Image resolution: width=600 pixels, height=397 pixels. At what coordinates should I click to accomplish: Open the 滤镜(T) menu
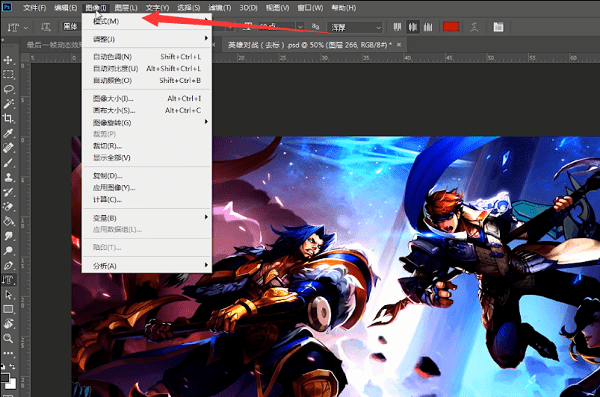(219, 8)
